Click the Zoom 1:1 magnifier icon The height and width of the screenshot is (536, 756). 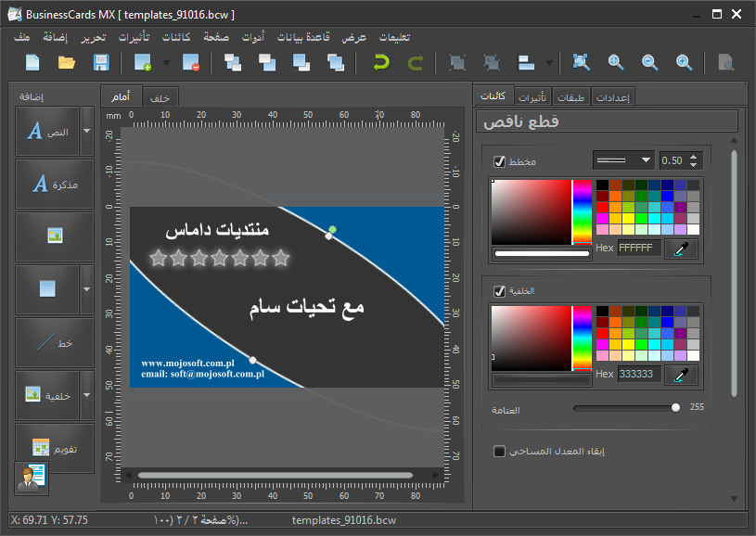[x=616, y=63]
